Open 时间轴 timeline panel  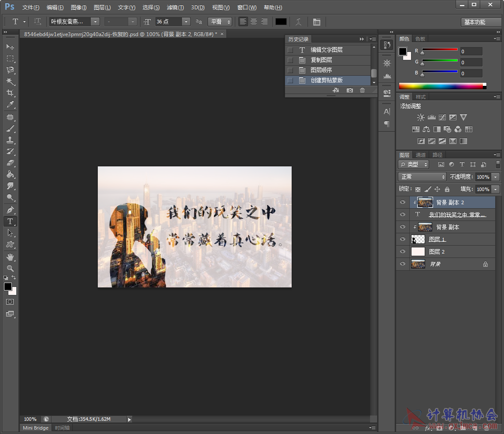(x=62, y=428)
